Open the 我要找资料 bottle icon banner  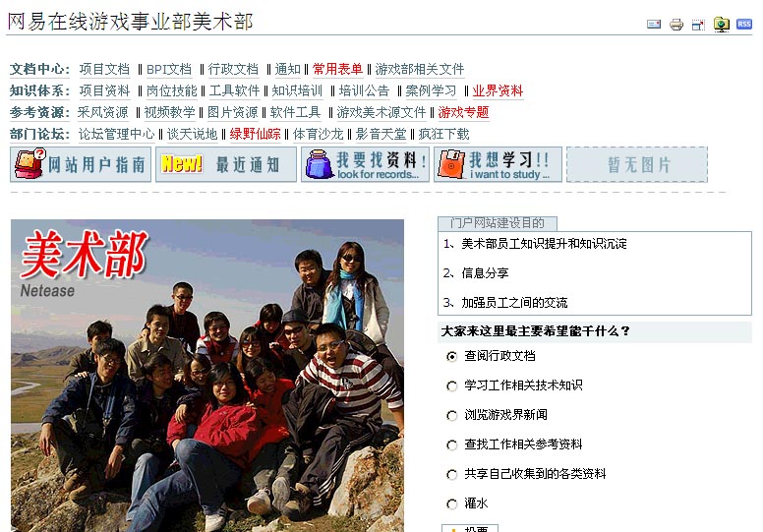[x=365, y=164]
